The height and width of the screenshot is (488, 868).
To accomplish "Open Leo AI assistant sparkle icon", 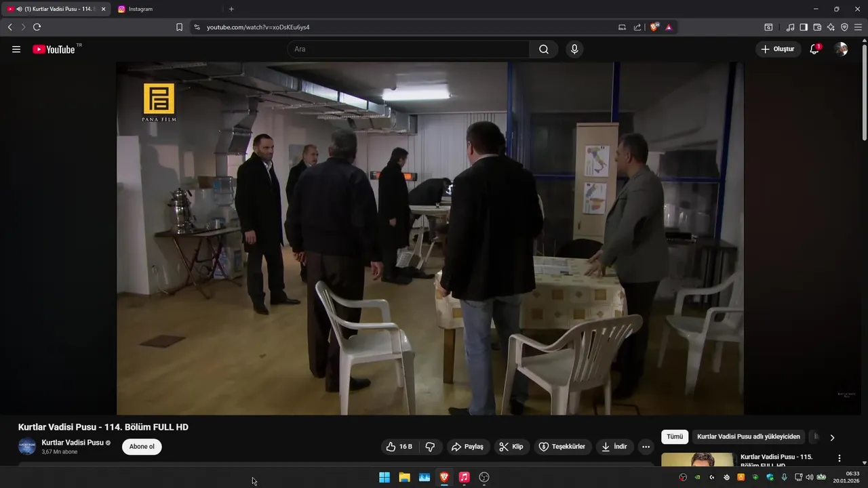I will click(831, 27).
